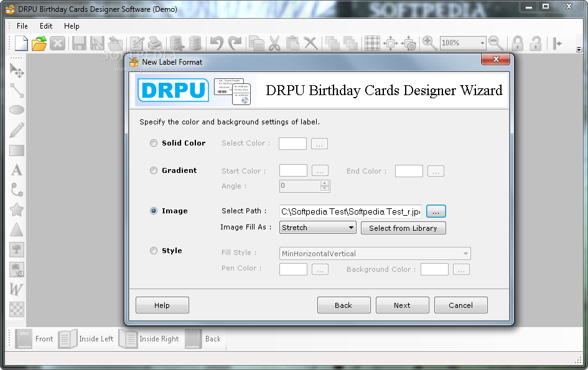
Task: Select the checkered pattern tool in sidebar
Action: (x=17, y=309)
